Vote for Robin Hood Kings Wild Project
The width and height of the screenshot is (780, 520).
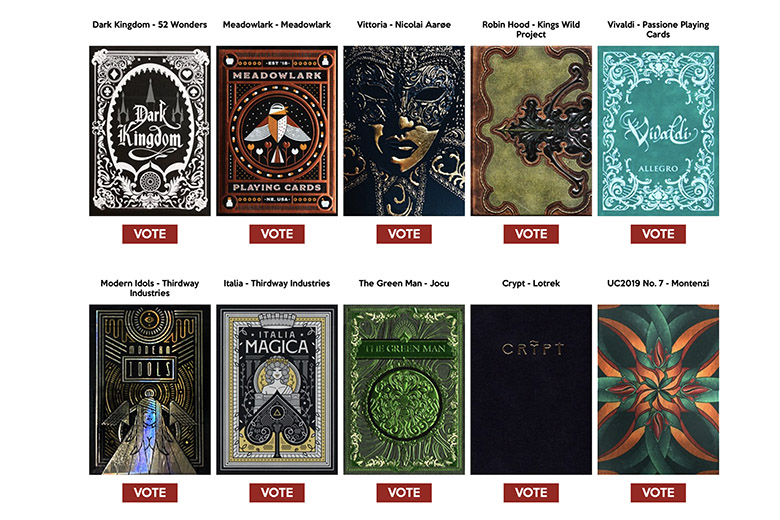[x=531, y=234]
